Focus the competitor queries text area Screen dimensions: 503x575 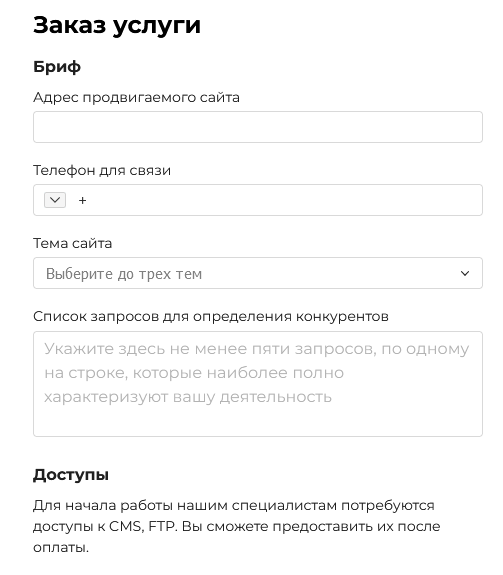click(x=258, y=384)
